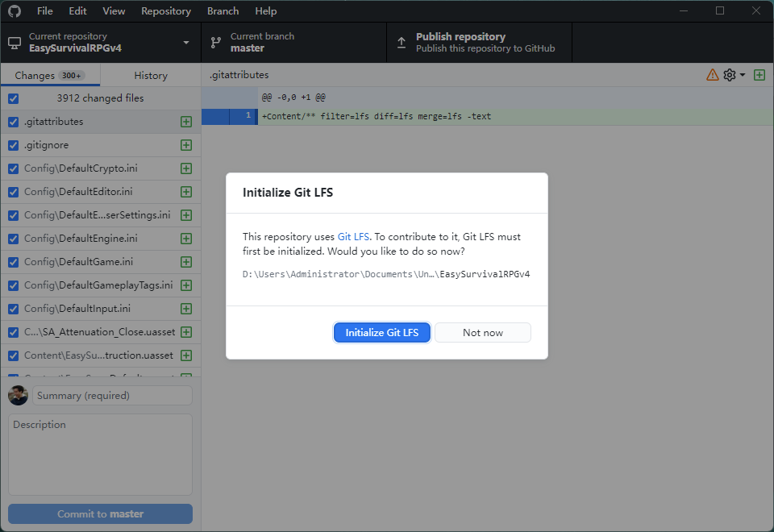Switch to the History tab
The image size is (774, 532).
151,76
